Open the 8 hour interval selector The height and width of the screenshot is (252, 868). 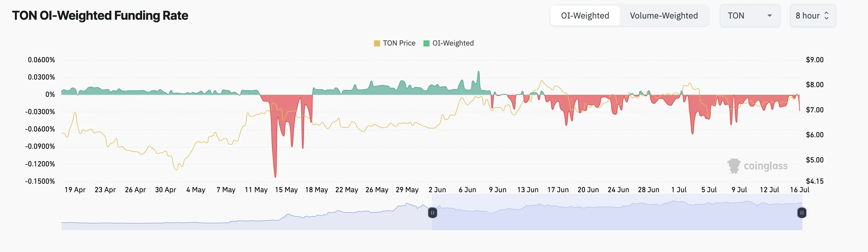813,15
